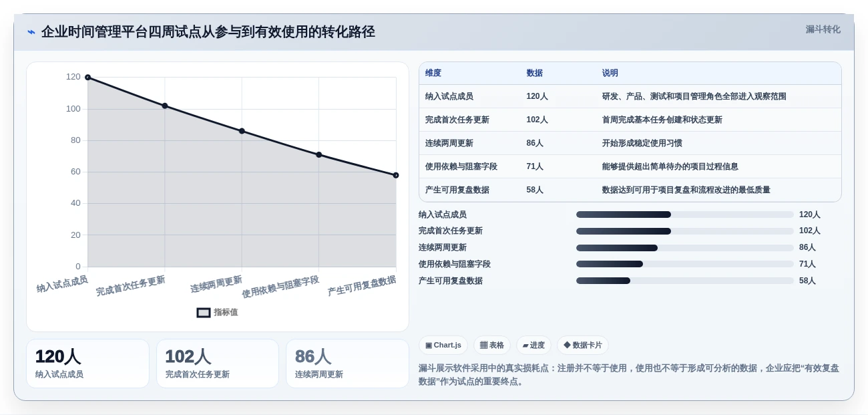
Task: Click the 58人 value in the table
Action: [x=535, y=190]
